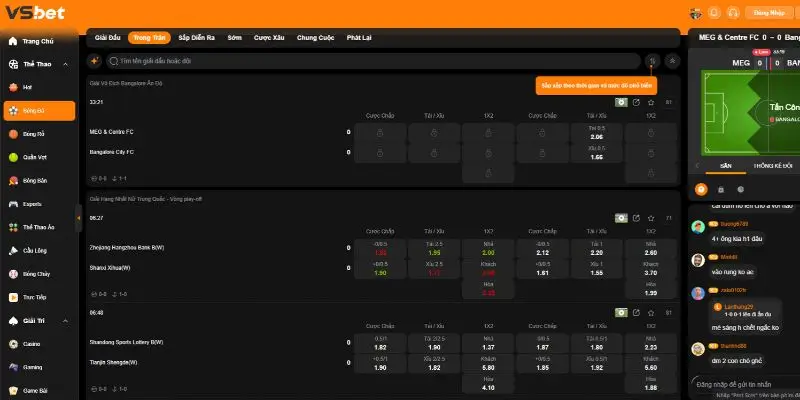This screenshot has width=800, height=400.
Task: Switch to SÂN pitch tab
Action: [x=726, y=166]
